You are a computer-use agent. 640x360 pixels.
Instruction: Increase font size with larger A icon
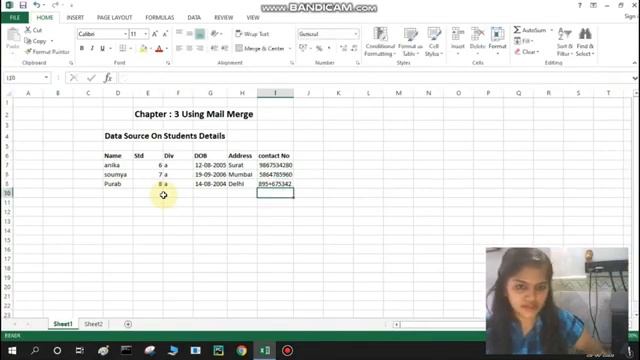pos(155,34)
